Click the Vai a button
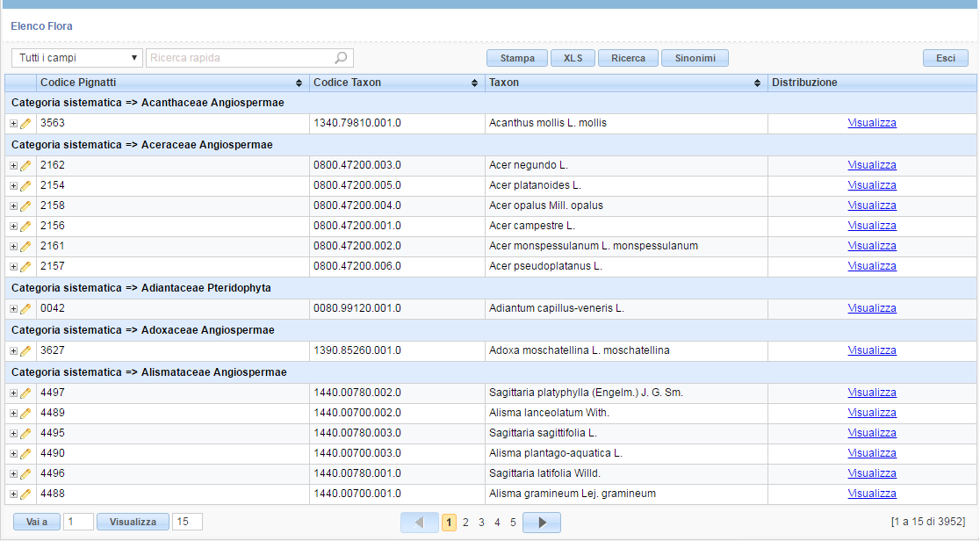This screenshot has height=541, width=980. coord(37,522)
